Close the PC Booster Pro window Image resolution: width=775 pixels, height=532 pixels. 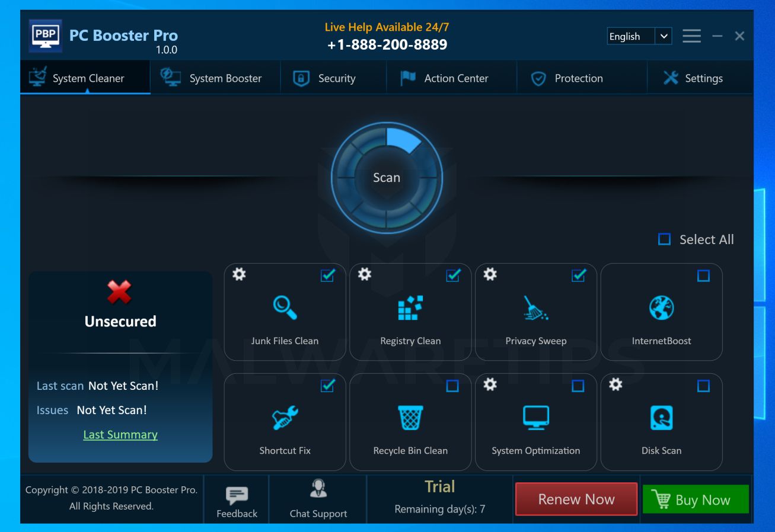click(x=739, y=36)
